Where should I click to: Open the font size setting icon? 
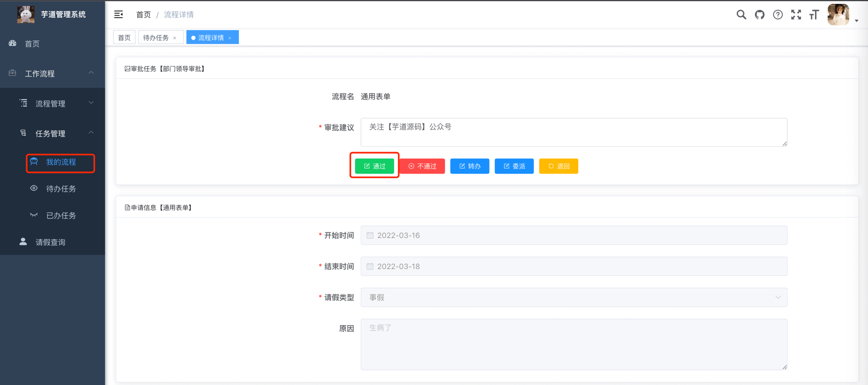coord(814,15)
